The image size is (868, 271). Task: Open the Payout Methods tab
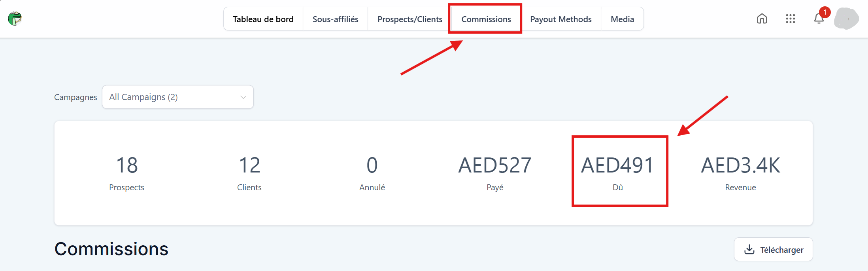pyautogui.click(x=560, y=19)
